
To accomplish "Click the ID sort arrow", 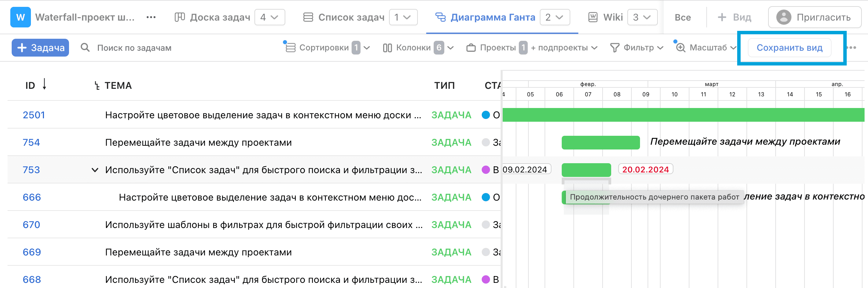I will (x=44, y=84).
